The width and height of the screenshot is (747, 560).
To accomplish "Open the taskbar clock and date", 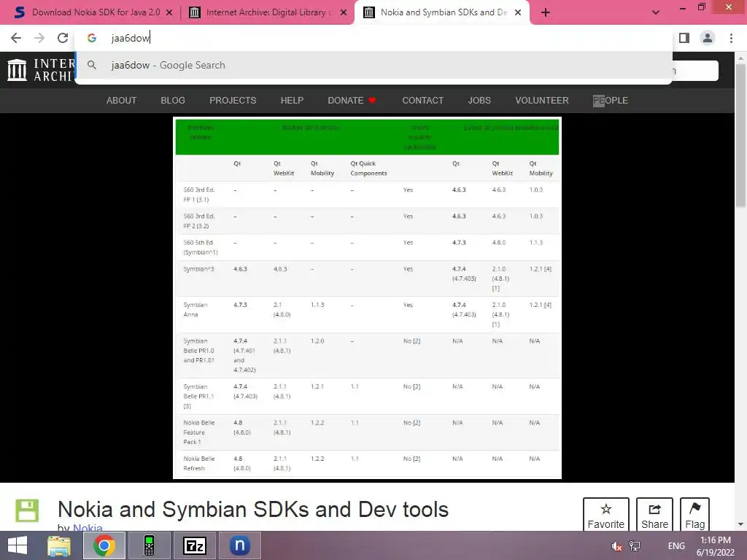I will (716, 546).
